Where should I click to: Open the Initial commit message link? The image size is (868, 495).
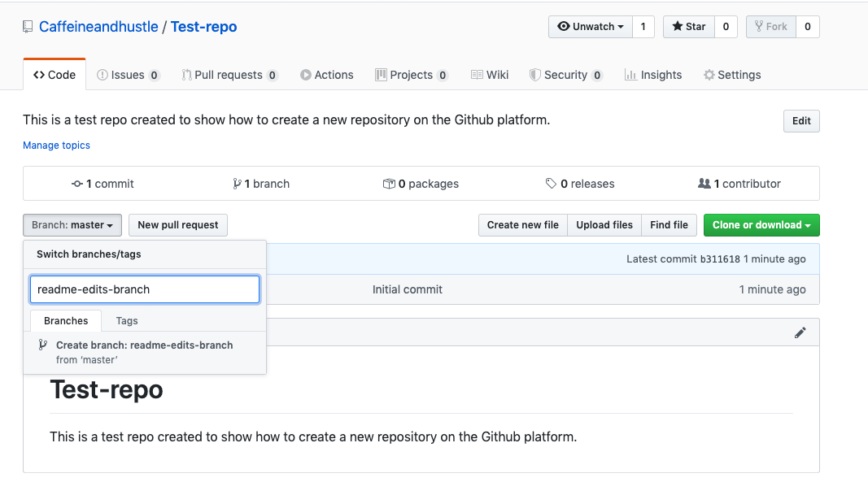pyautogui.click(x=408, y=289)
